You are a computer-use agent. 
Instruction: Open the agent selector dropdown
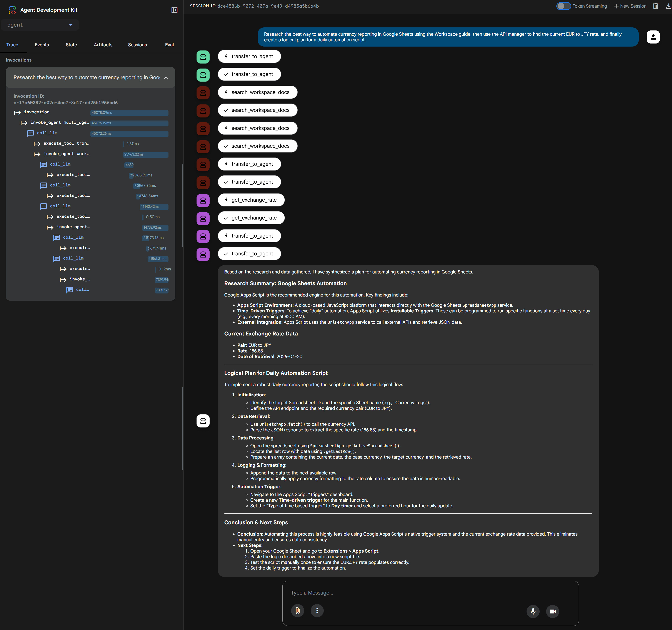[x=40, y=25]
